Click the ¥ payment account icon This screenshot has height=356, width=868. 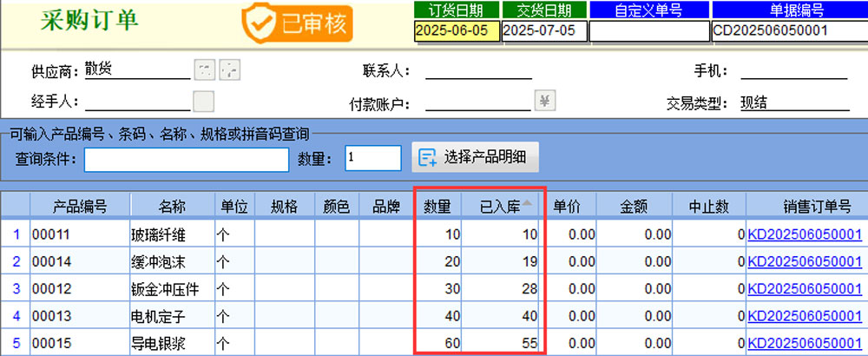(x=545, y=102)
